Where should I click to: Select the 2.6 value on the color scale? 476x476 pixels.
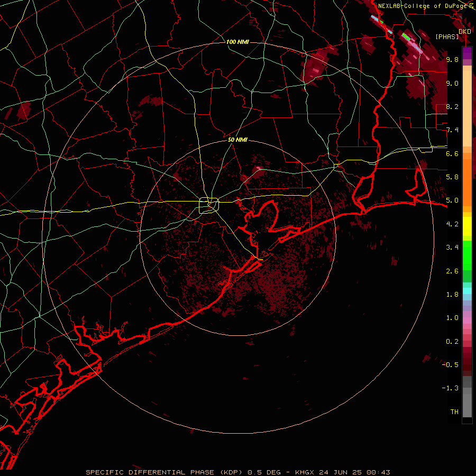[452, 271]
